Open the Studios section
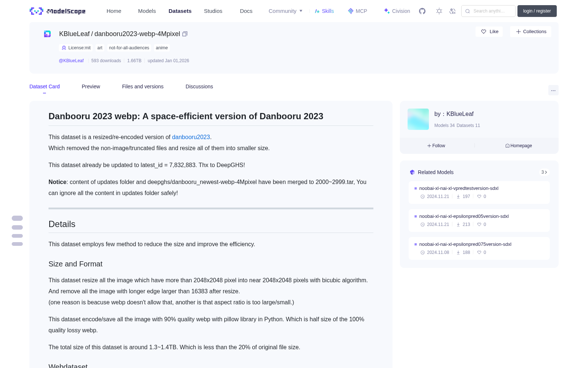The width and height of the screenshot is (588, 368). (213, 11)
